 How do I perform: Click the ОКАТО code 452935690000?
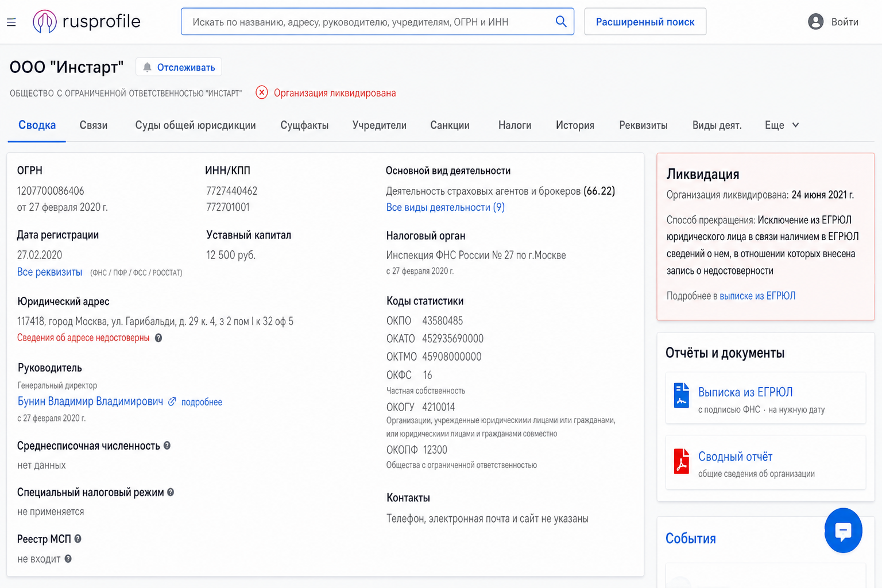click(453, 339)
